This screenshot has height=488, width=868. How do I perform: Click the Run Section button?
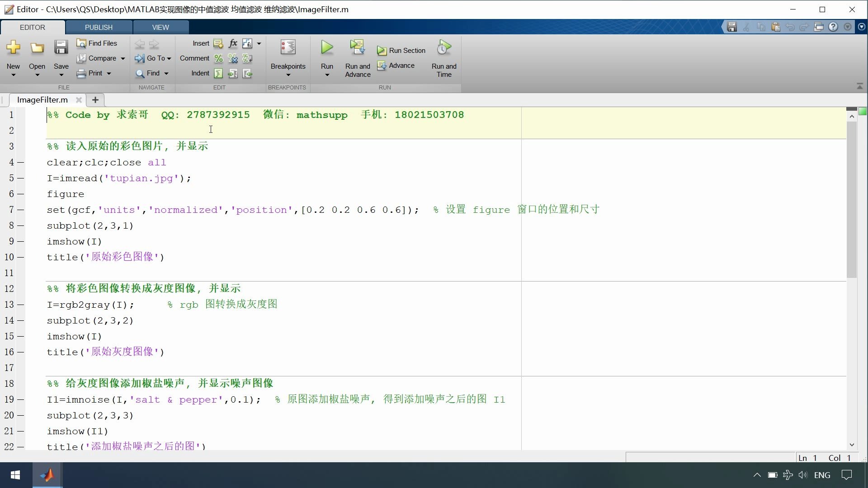[x=401, y=51]
